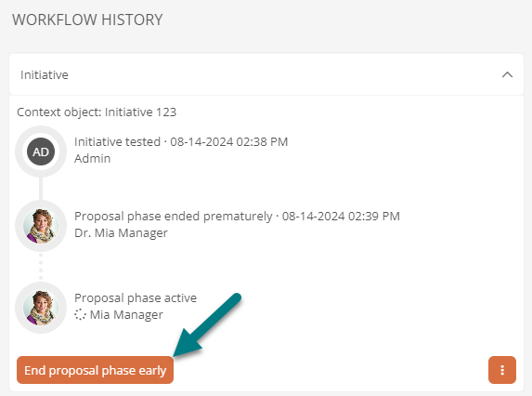This screenshot has height=396, width=532.
Task: Click the Proposal phase active entry
Action: click(x=136, y=297)
